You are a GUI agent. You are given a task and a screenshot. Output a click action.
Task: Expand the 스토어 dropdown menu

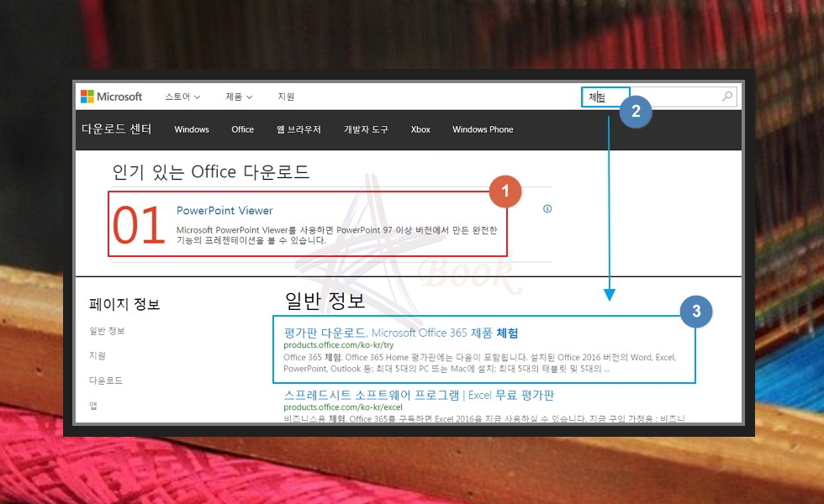[182, 97]
